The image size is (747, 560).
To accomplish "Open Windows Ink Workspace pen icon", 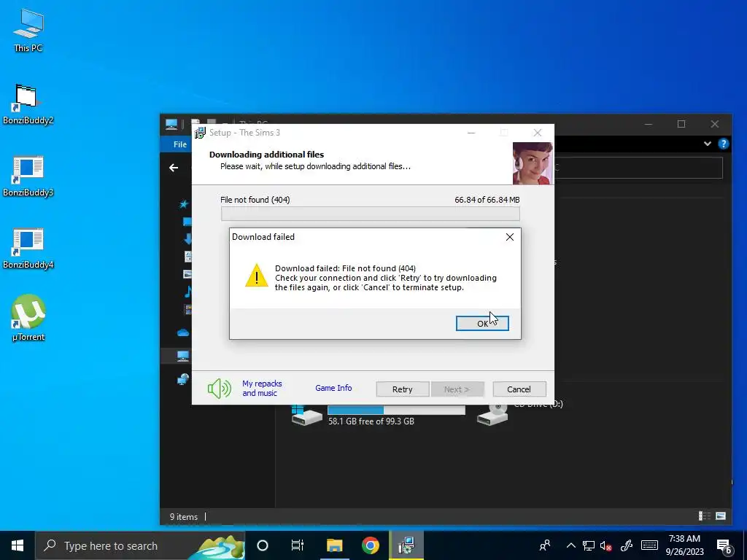I will (627, 545).
